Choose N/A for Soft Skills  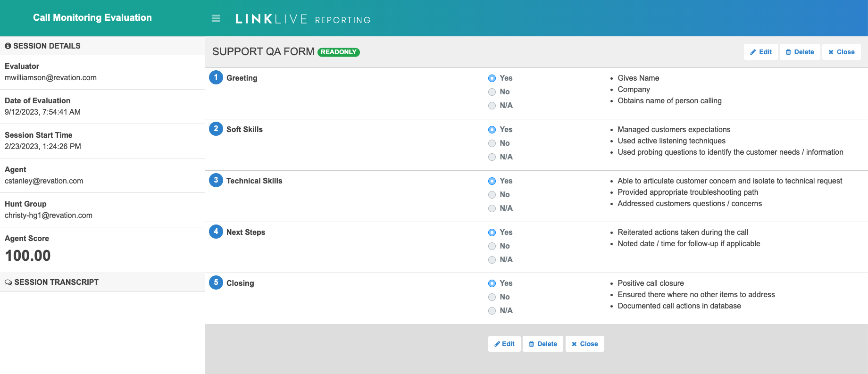(x=492, y=157)
